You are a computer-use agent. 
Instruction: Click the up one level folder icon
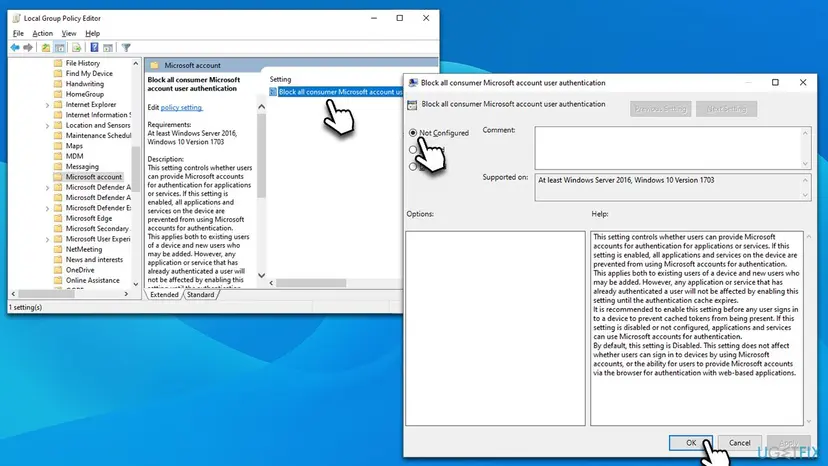(x=46, y=48)
